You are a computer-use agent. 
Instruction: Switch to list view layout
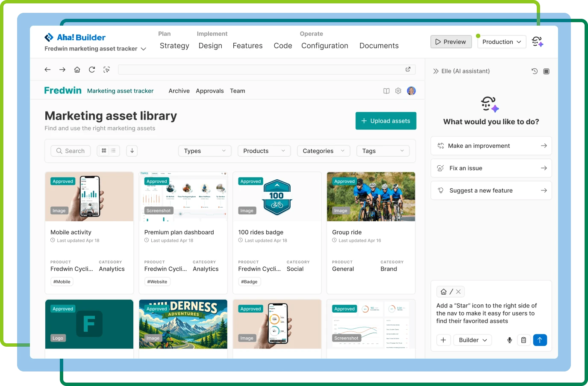(x=113, y=151)
